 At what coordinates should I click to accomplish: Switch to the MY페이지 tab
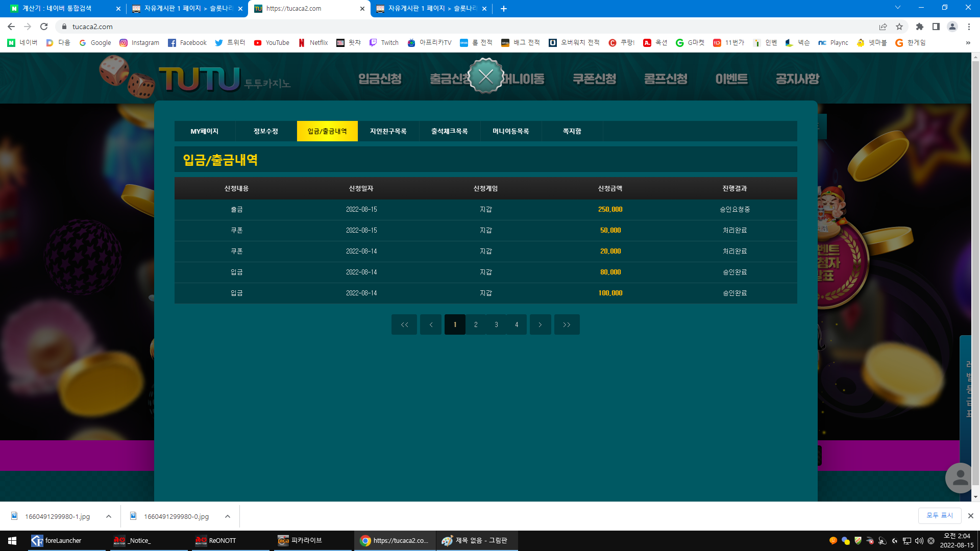pos(205,131)
